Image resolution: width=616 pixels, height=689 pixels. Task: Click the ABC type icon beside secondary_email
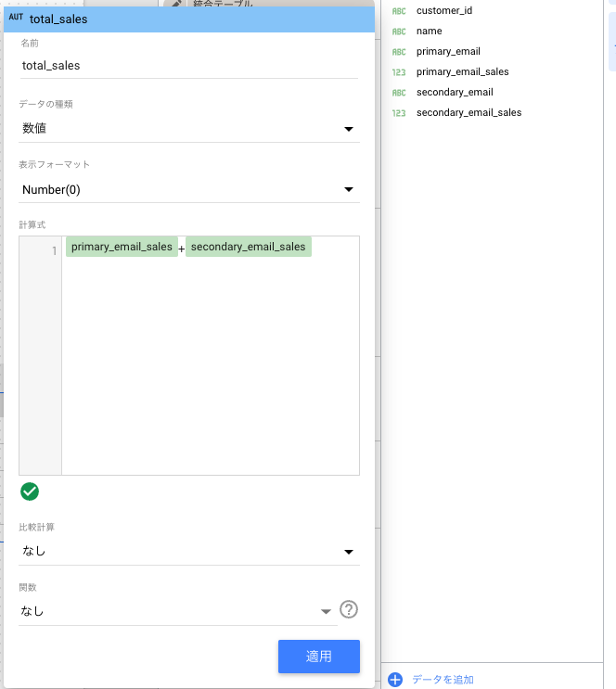coord(399,93)
